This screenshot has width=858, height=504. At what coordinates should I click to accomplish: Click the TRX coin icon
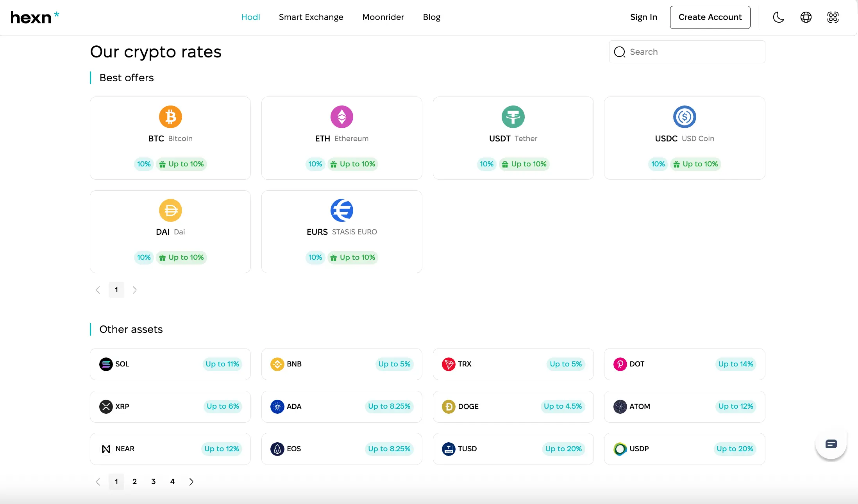point(449,364)
